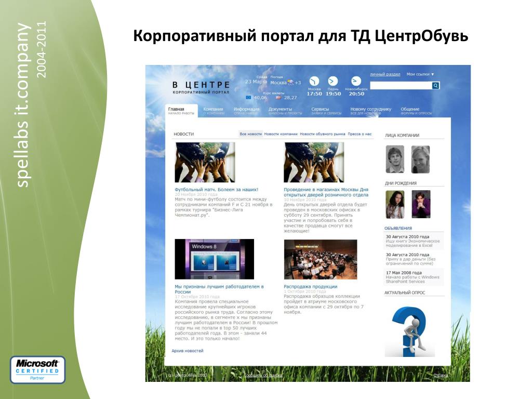532x399 pixels.
Task: Click the Microsoft Certified Partner logo
Action: [x=37, y=369]
